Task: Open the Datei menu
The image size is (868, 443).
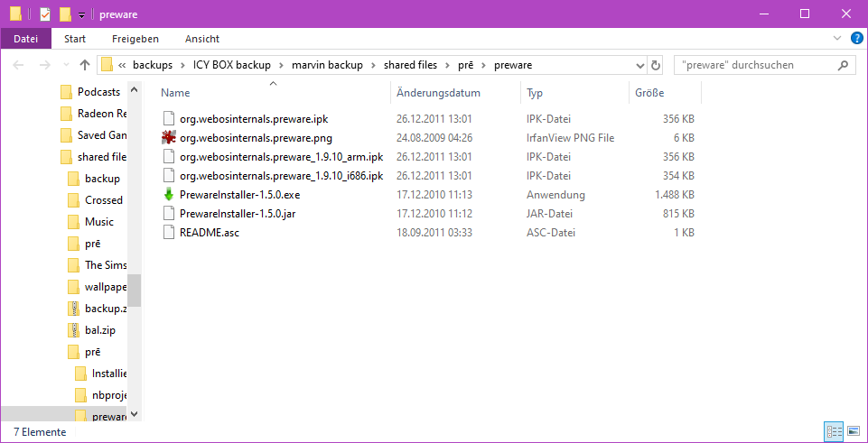Action: 26,39
